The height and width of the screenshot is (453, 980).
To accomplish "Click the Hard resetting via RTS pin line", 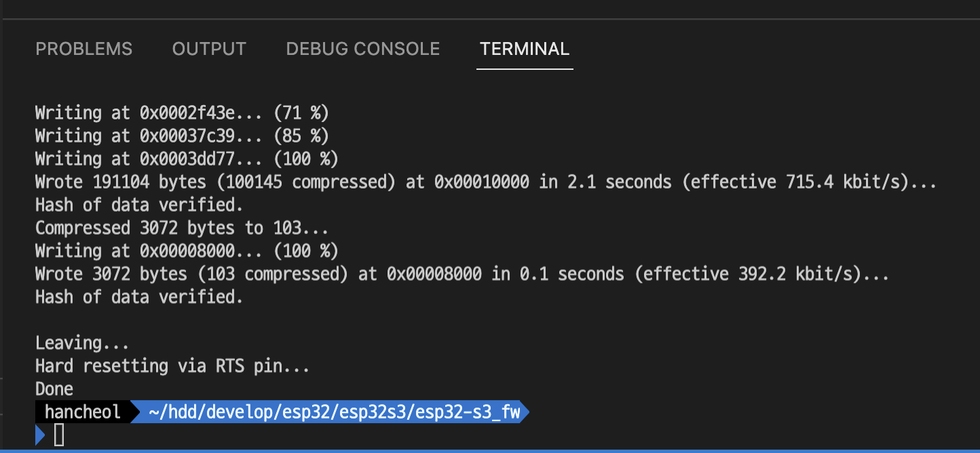I will pyautogui.click(x=172, y=366).
